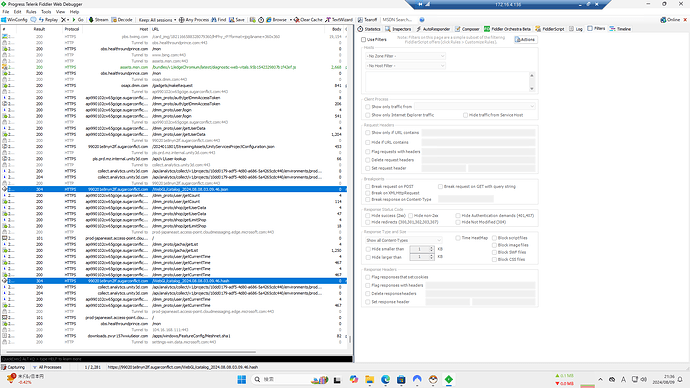
Task: Click the Save sessions icon
Action: point(231,20)
